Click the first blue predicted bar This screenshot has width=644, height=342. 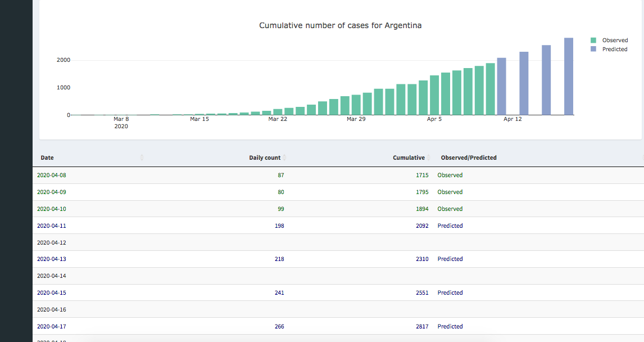[501, 86]
